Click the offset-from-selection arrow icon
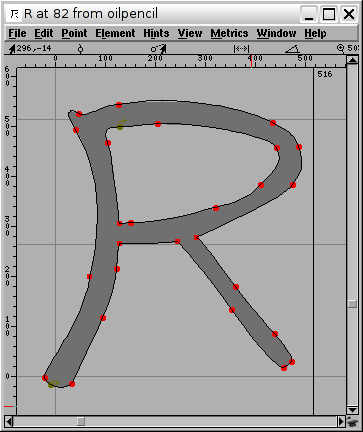The width and height of the screenshot is (363, 432). [159, 49]
